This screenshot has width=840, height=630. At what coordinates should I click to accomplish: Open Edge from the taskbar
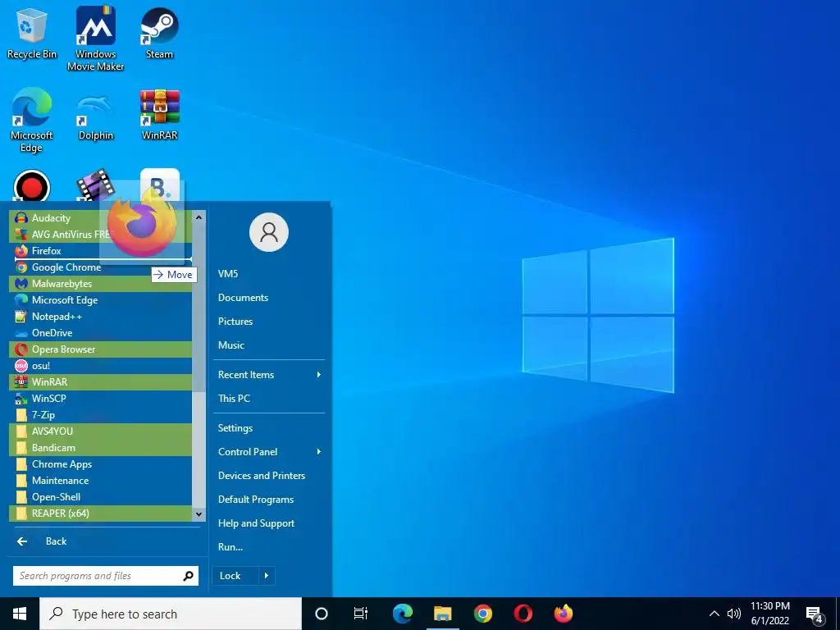click(403, 614)
